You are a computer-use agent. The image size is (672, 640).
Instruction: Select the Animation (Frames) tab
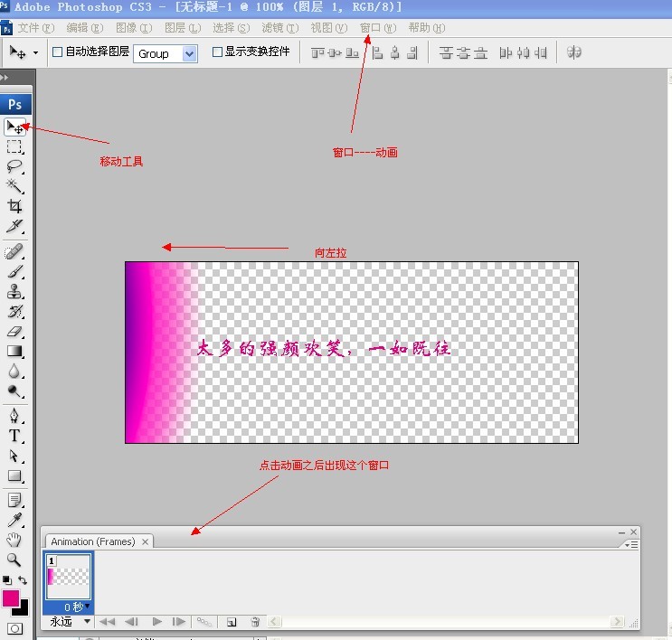pyautogui.click(x=92, y=541)
